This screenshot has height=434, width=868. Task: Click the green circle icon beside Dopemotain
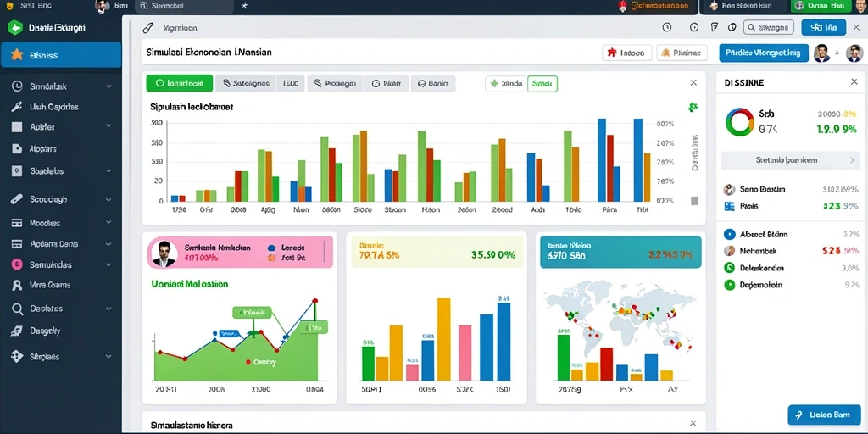point(730,285)
